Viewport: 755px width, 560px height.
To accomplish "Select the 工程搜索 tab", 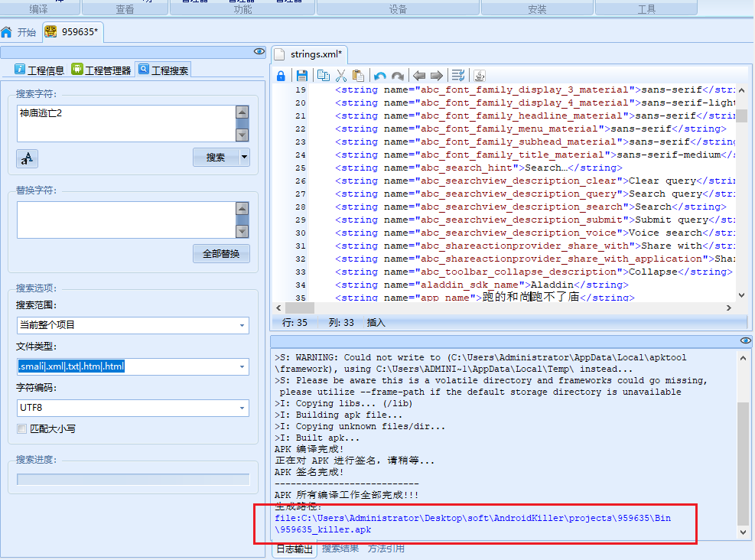I will click(x=163, y=70).
